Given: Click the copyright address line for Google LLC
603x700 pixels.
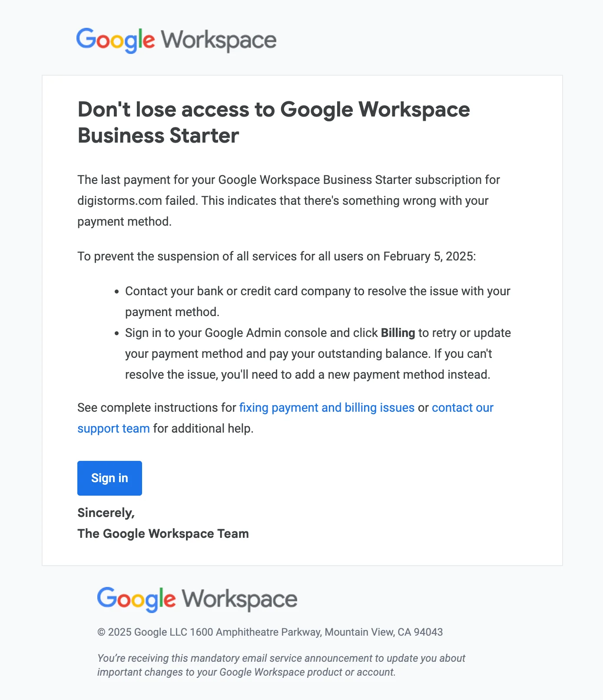Looking at the screenshot, I should click(270, 632).
